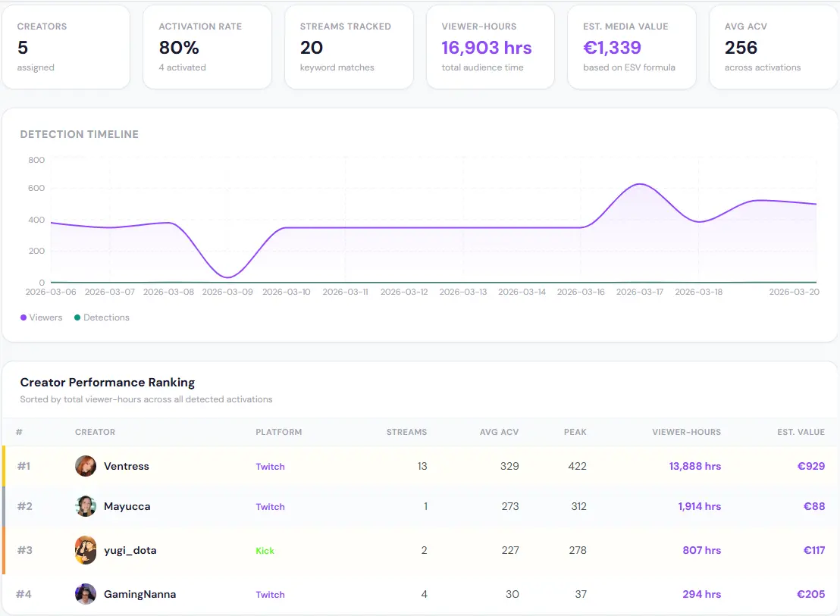Toggle the Viewers series in the chart legend
This screenshot has width=840, height=616.
(41, 317)
